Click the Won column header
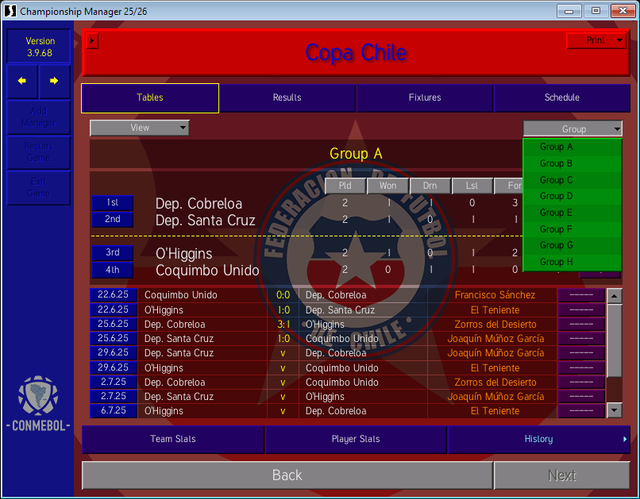Image resolution: width=640 pixels, height=499 pixels. coord(388,186)
